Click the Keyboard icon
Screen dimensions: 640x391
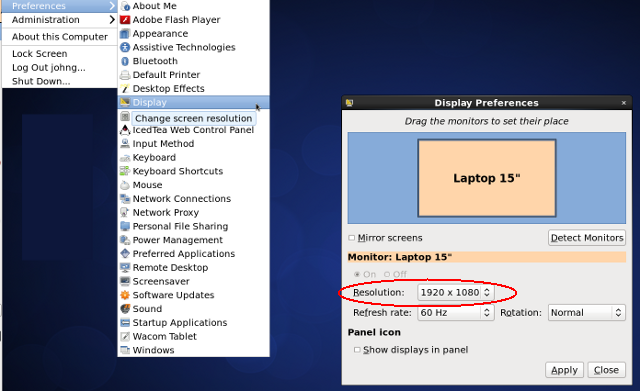[125, 158]
